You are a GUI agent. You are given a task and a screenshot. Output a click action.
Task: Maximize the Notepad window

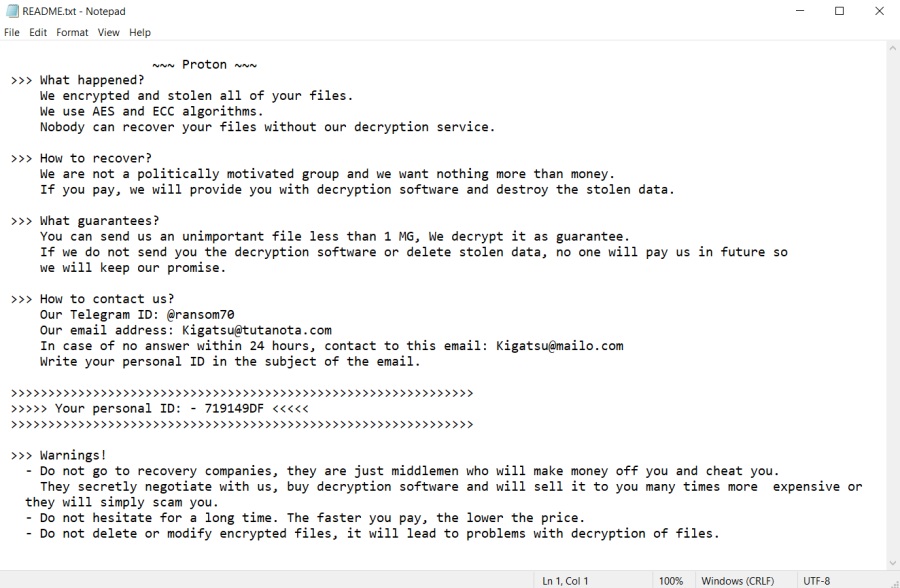pyautogui.click(x=839, y=11)
